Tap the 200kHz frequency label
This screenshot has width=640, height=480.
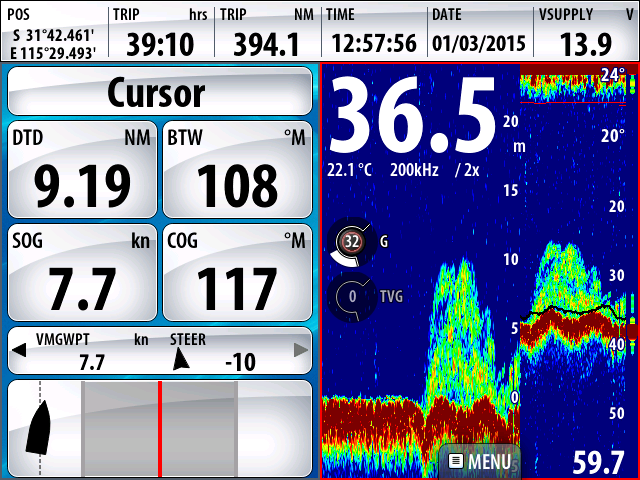pos(413,170)
